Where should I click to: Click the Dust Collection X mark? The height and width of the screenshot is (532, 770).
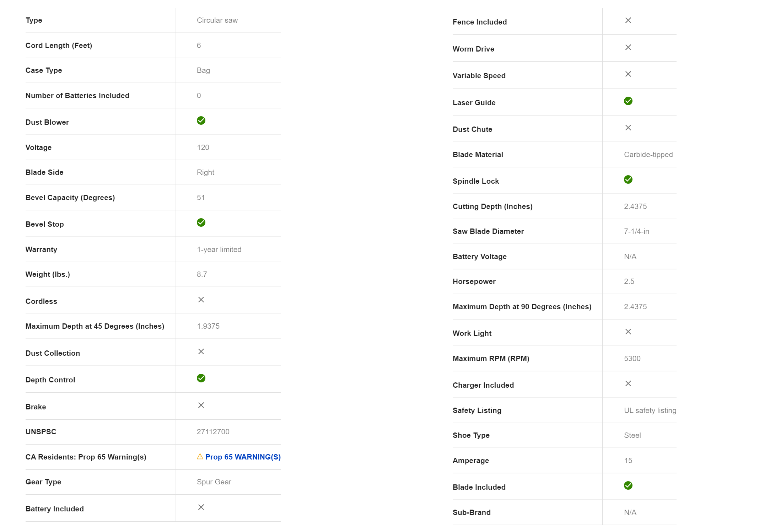pos(201,352)
